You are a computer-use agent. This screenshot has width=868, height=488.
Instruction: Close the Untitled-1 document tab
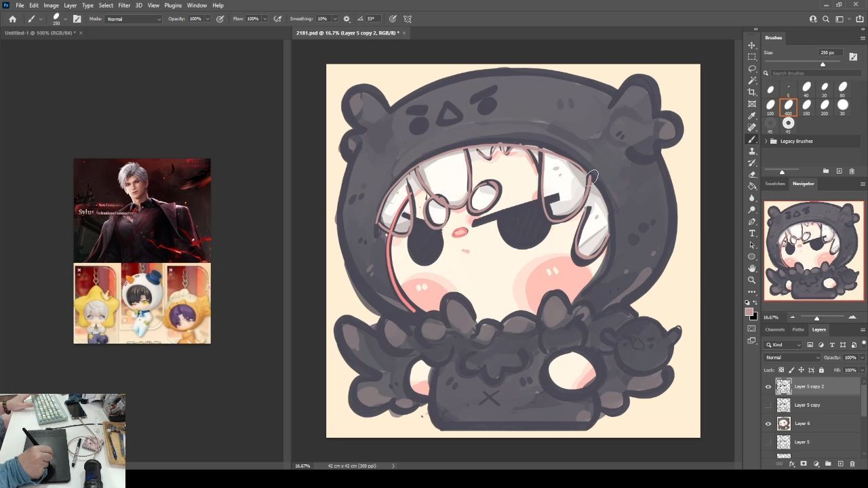81,33
